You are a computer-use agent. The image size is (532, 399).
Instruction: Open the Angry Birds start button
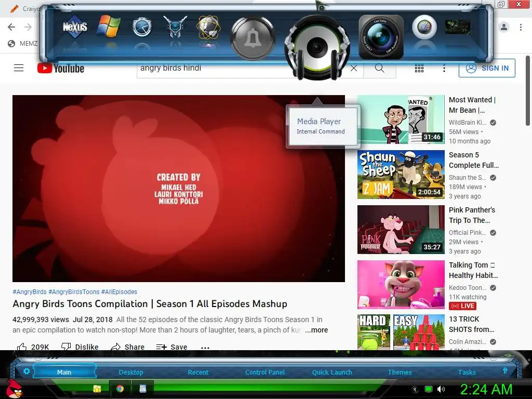(x=14, y=389)
